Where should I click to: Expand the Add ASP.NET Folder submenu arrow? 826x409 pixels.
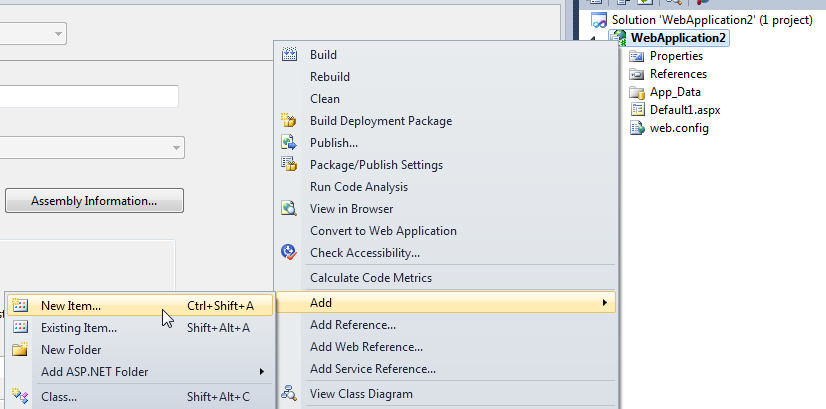click(x=261, y=372)
